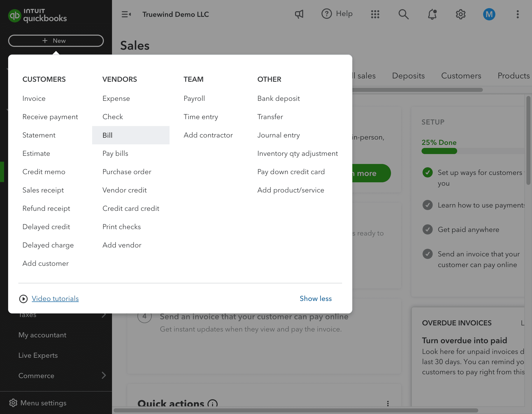Open the search magnifying glass icon
The height and width of the screenshot is (414, 532).
click(x=404, y=14)
